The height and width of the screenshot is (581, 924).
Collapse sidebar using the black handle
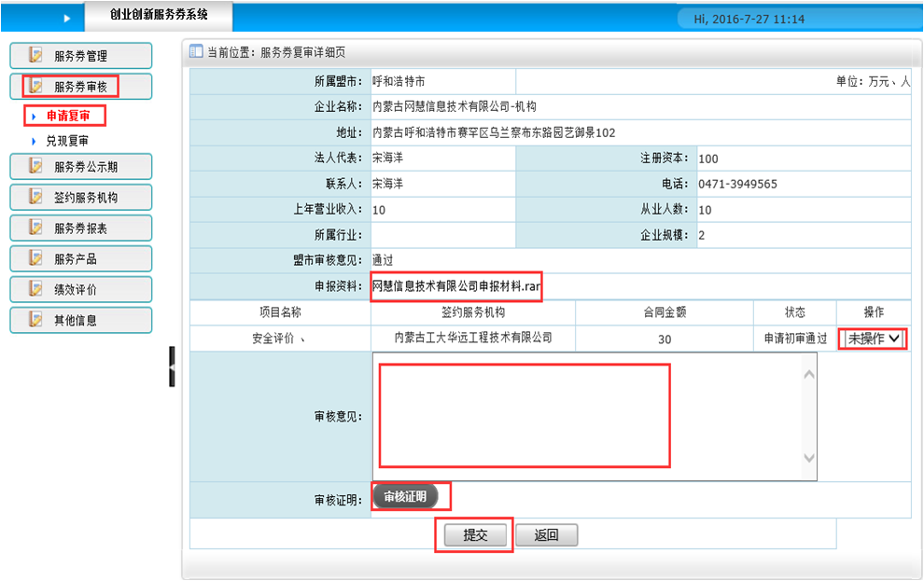172,367
